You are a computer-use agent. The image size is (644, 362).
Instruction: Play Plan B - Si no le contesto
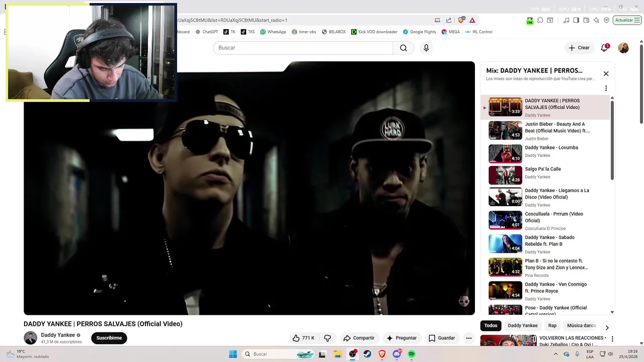pos(545,267)
